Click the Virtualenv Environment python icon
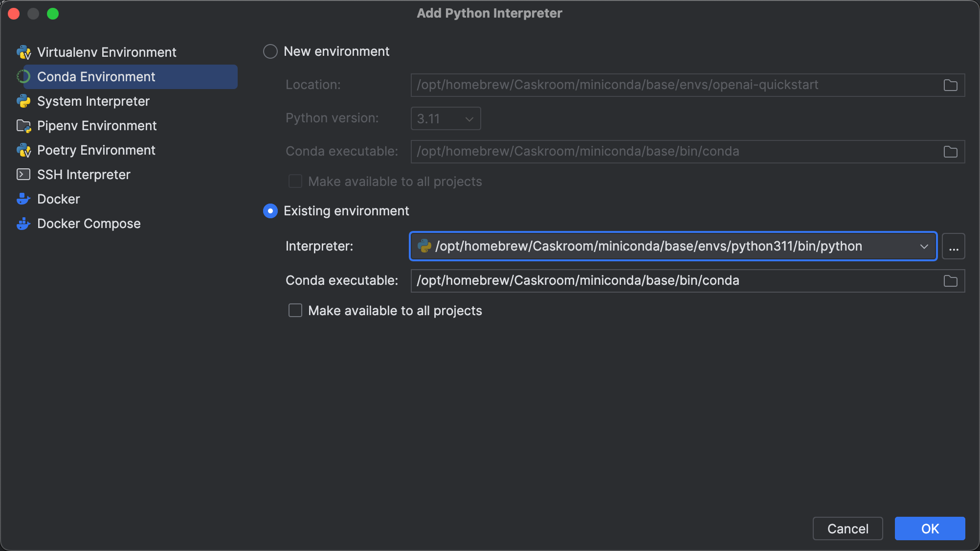The image size is (980, 551). 23,52
